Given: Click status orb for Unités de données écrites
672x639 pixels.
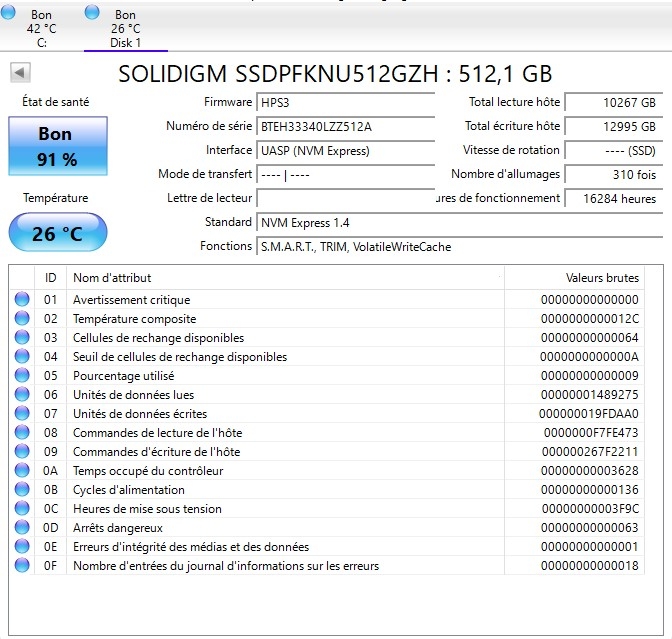Looking at the screenshot, I should (22, 413).
